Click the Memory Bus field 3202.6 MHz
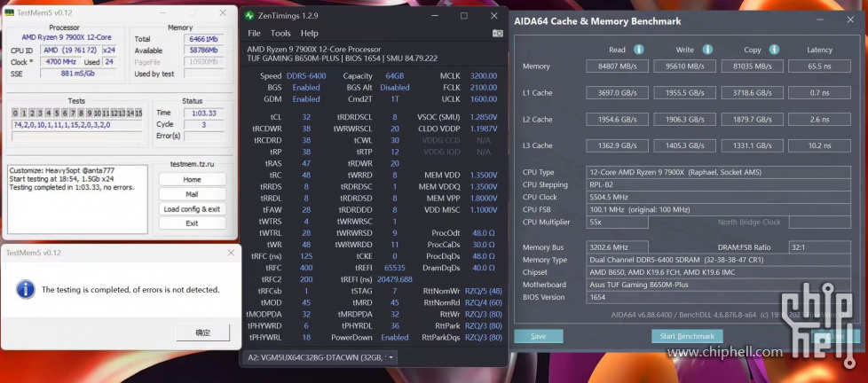Screen dimensions: 868x383 click(x=617, y=247)
